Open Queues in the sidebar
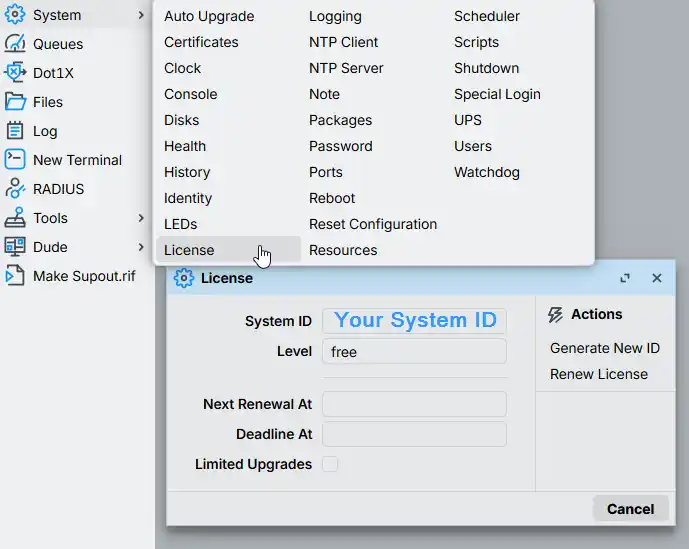Screen dimensions: 689x549 pyautogui.click(x=58, y=44)
